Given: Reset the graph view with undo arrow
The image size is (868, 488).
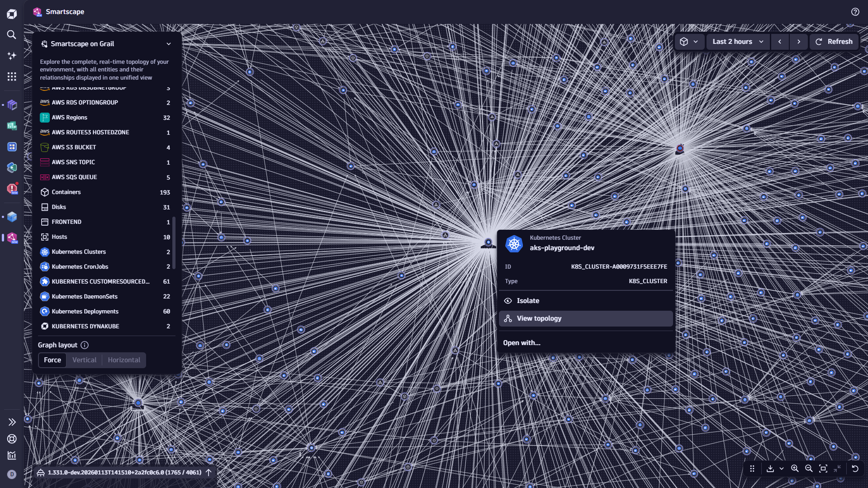Looking at the screenshot, I should pos(855,469).
